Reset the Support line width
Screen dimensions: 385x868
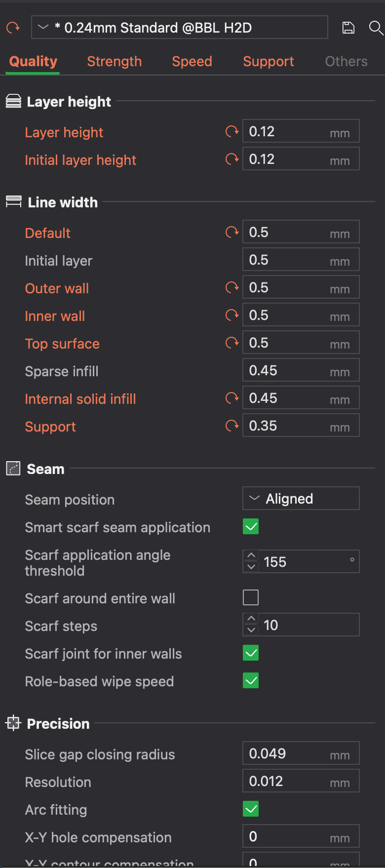232,426
